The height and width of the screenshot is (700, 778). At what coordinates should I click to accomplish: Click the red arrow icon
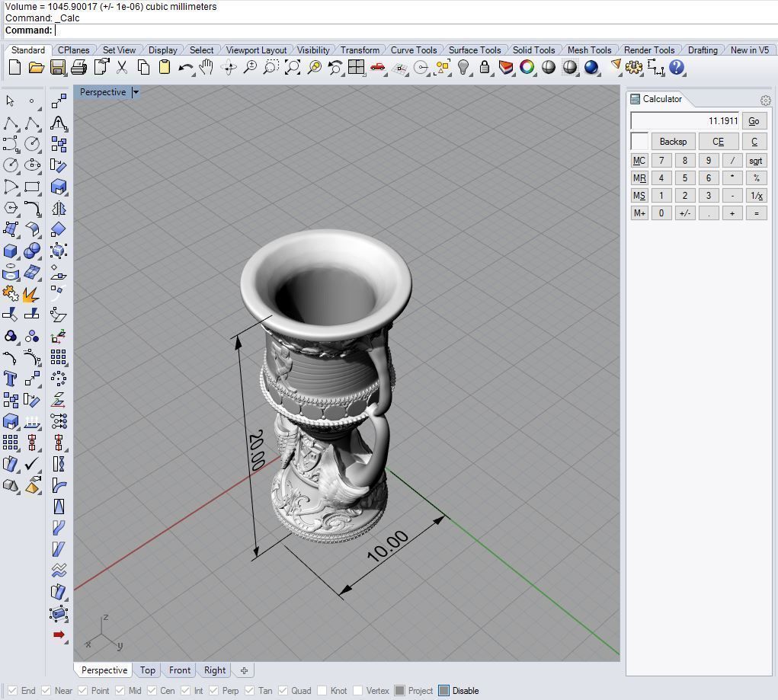pyautogui.click(x=59, y=634)
